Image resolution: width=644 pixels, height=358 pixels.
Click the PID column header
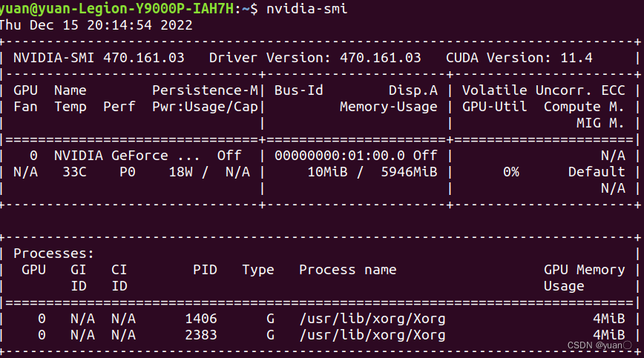(x=205, y=270)
